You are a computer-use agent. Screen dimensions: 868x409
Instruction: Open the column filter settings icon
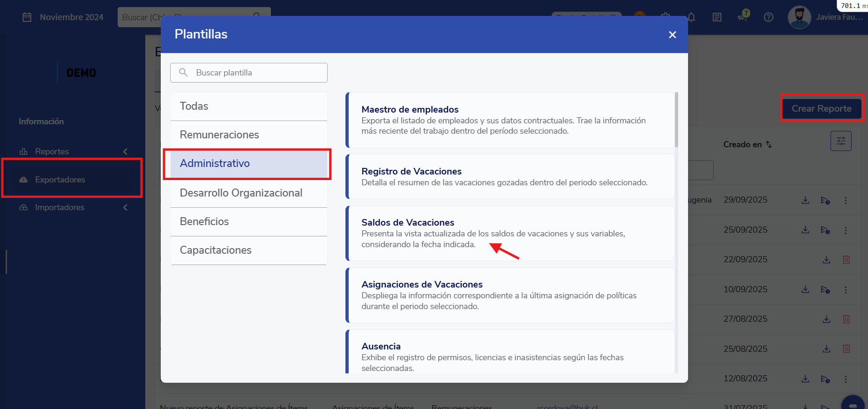(841, 141)
